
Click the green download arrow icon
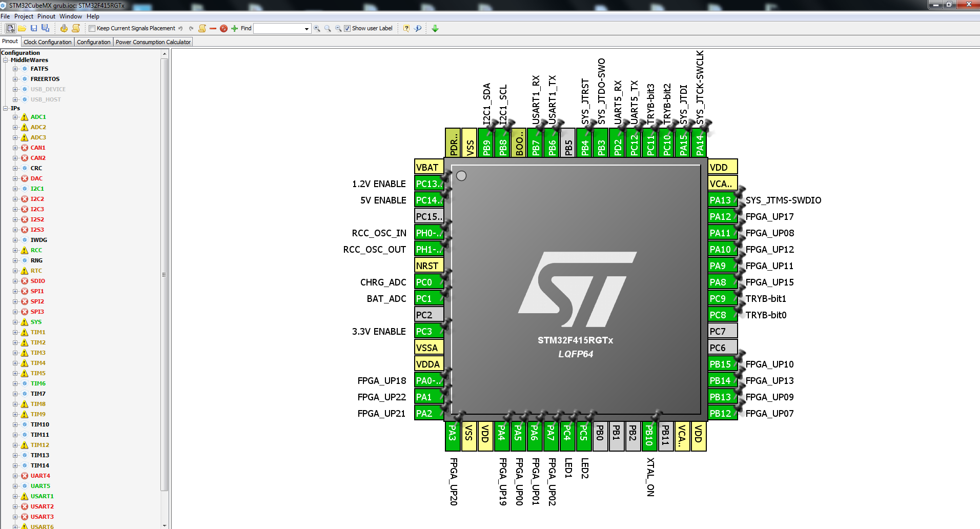pyautogui.click(x=435, y=28)
